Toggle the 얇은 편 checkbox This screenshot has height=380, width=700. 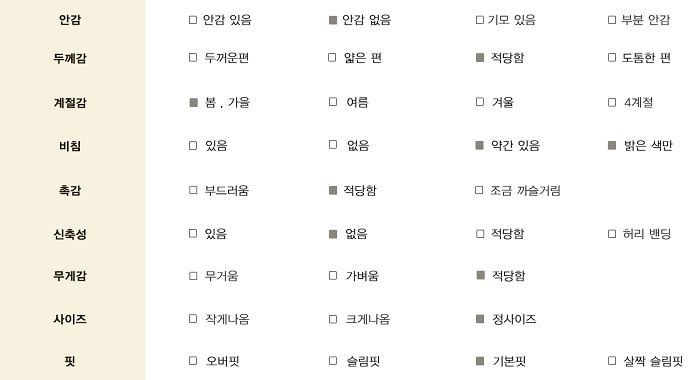pyautogui.click(x=332, y=58)
